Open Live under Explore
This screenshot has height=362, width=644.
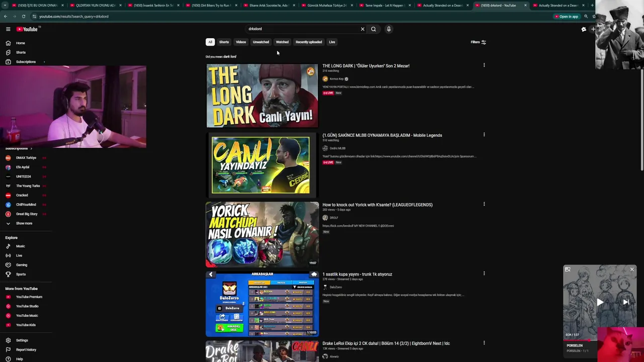19,255
